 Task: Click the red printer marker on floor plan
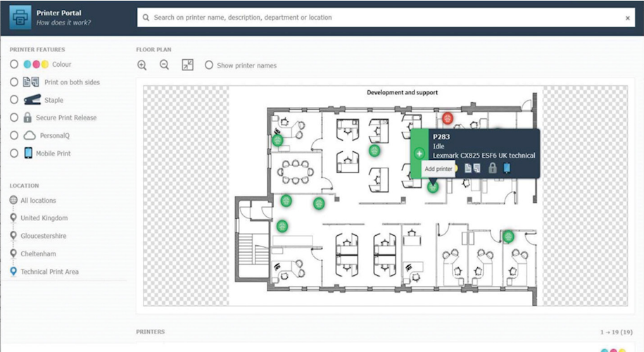click(448, 118)
